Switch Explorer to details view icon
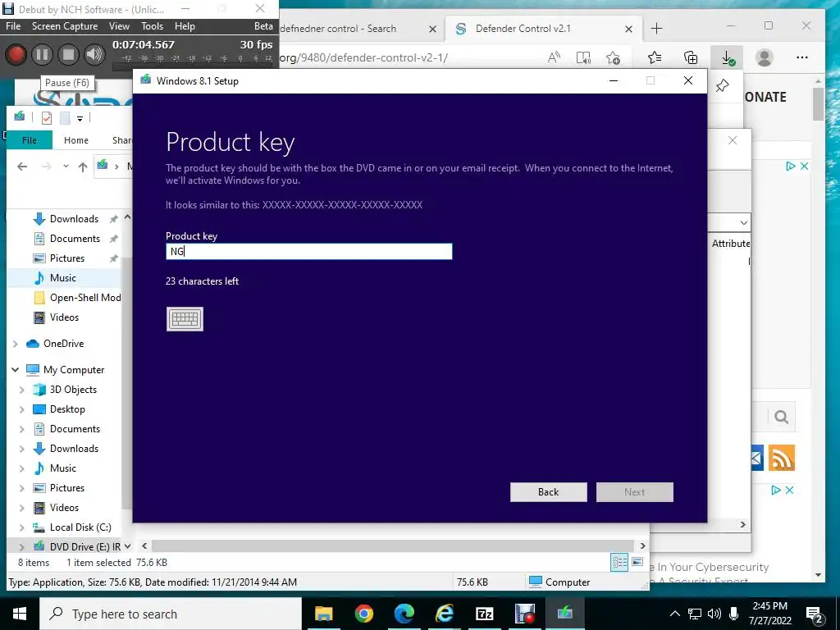The width and height of the screenshot is (840, 630). [620, 563]
